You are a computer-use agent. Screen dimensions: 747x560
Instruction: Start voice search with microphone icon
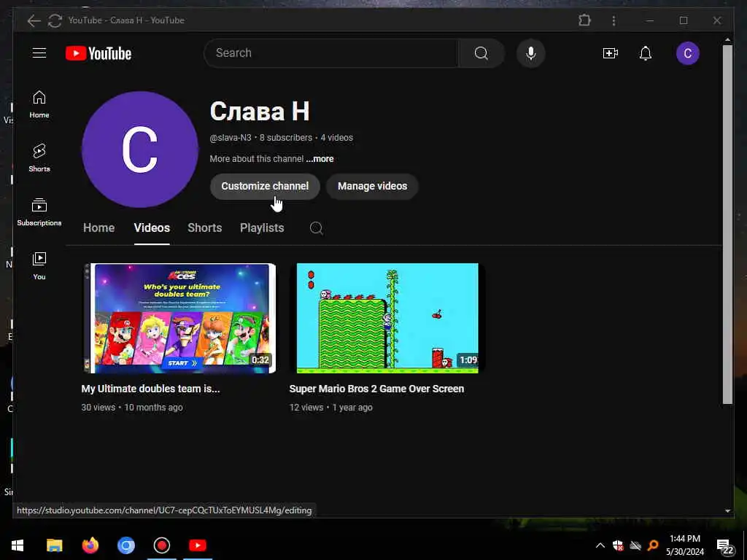click(531, 52)
